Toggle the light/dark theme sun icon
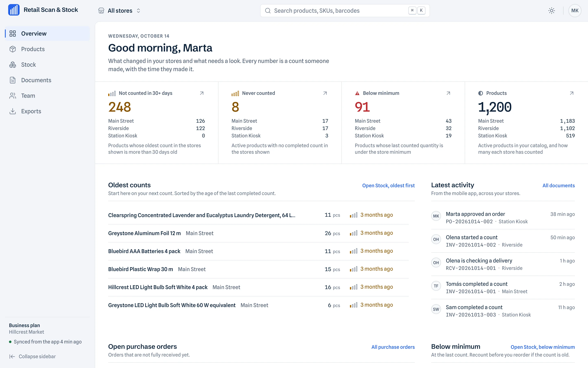 [x=551, y=11]
